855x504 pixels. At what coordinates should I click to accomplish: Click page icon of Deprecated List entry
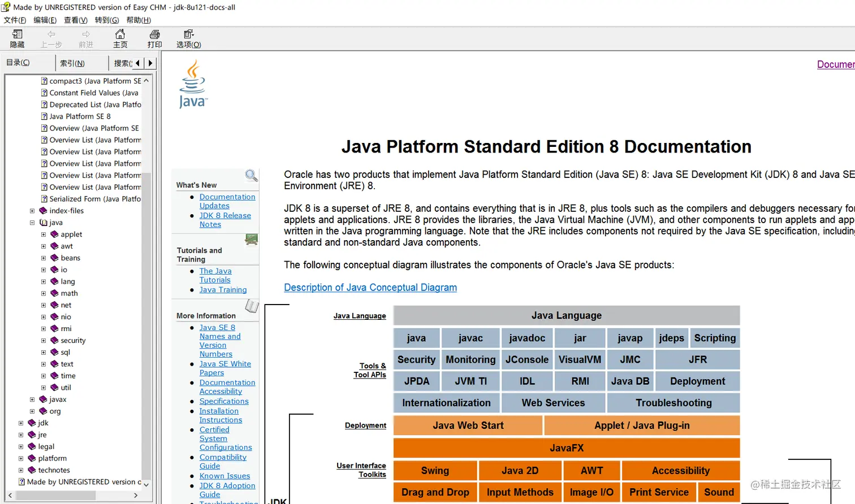(x=44, y=105)
